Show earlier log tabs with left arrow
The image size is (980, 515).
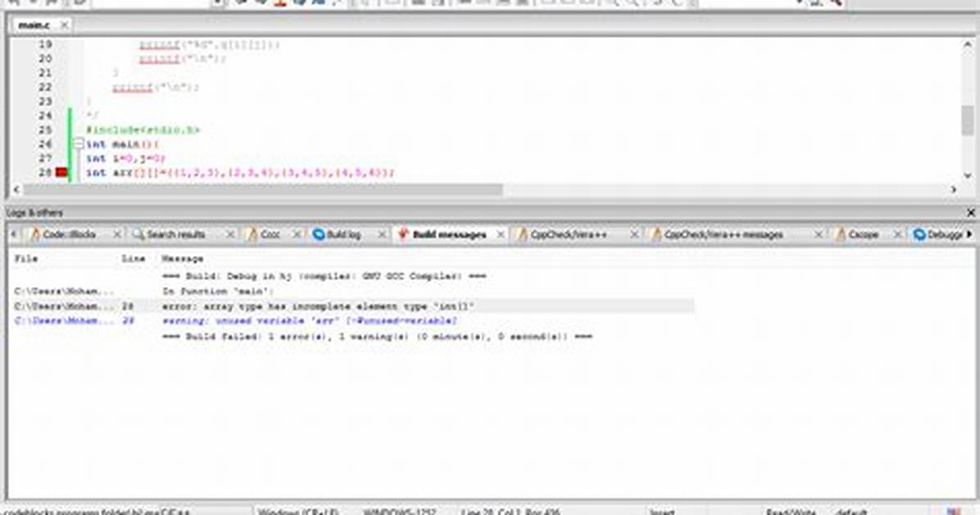point(14,235)
